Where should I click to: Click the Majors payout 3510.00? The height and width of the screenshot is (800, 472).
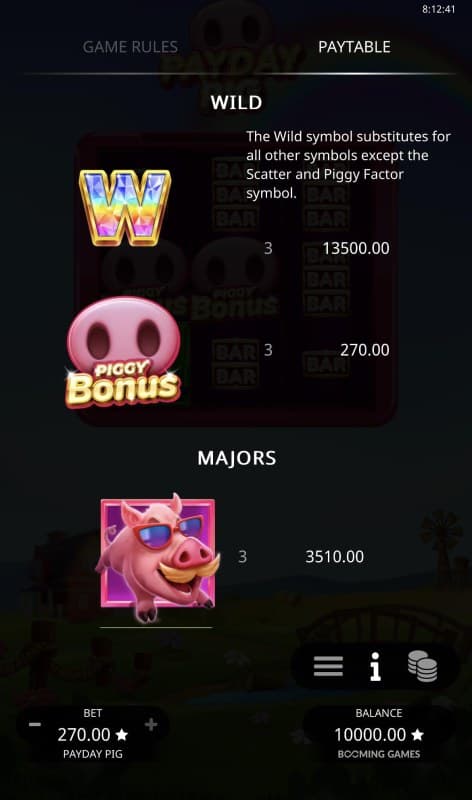tap(334, 557)
